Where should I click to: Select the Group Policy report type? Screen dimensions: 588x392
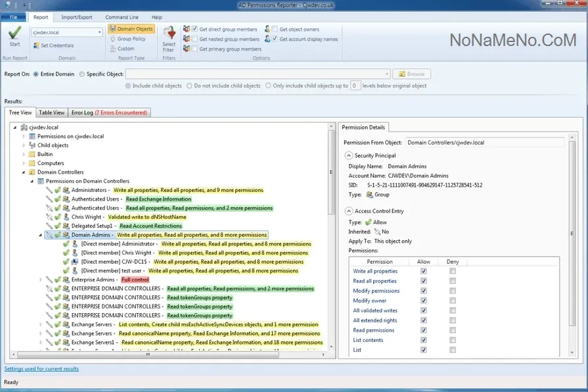(127, 39)
